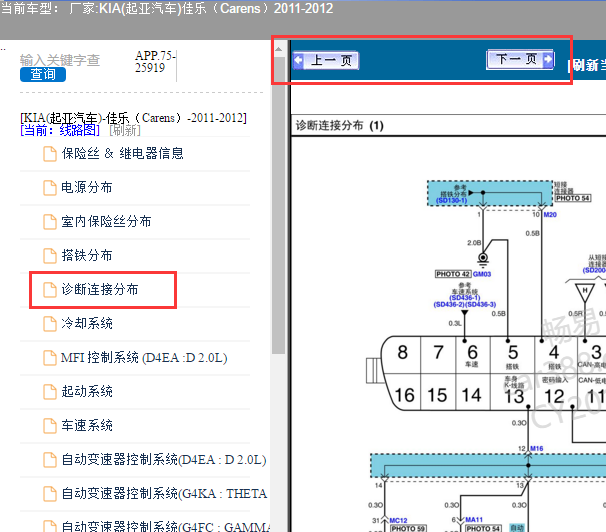This screenshot has width=606, height=532.
Task: Click document icon beside 起动系统
Action: coord(49,392)
